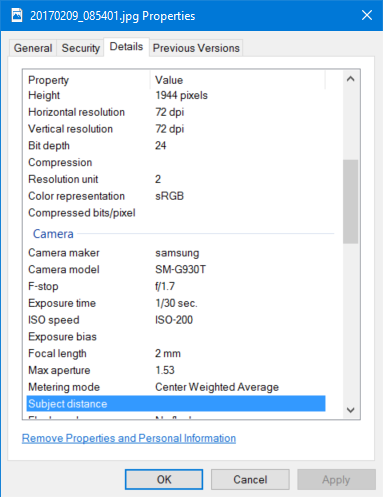Confirm with the OK button
This screenshot has width=383, height=497.
tap(164, 479)
